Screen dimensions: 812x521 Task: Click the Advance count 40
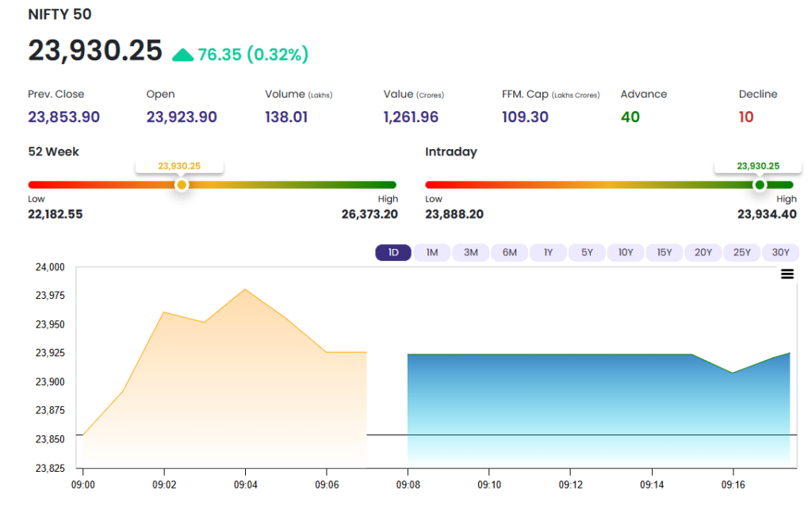coord(630,117)
